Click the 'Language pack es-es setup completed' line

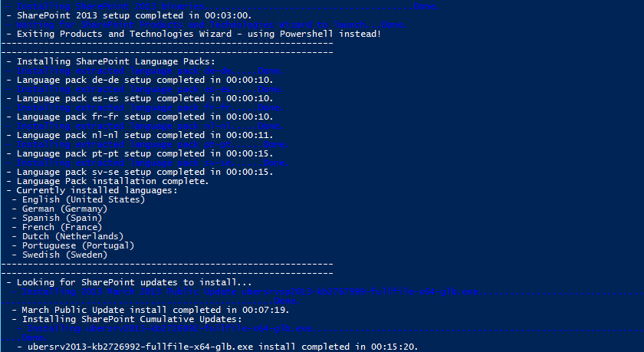[140, 99]
